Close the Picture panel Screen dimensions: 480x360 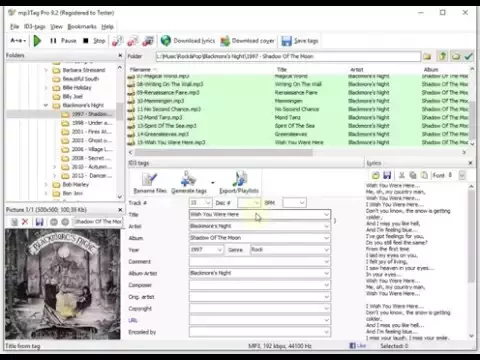point(120,210)
